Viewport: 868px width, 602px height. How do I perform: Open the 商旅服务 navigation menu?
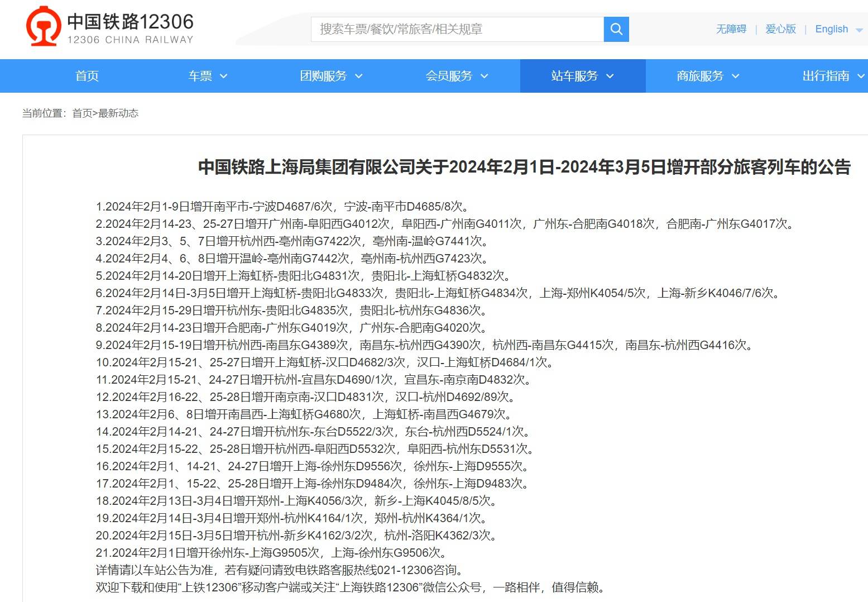pos(700,76)
